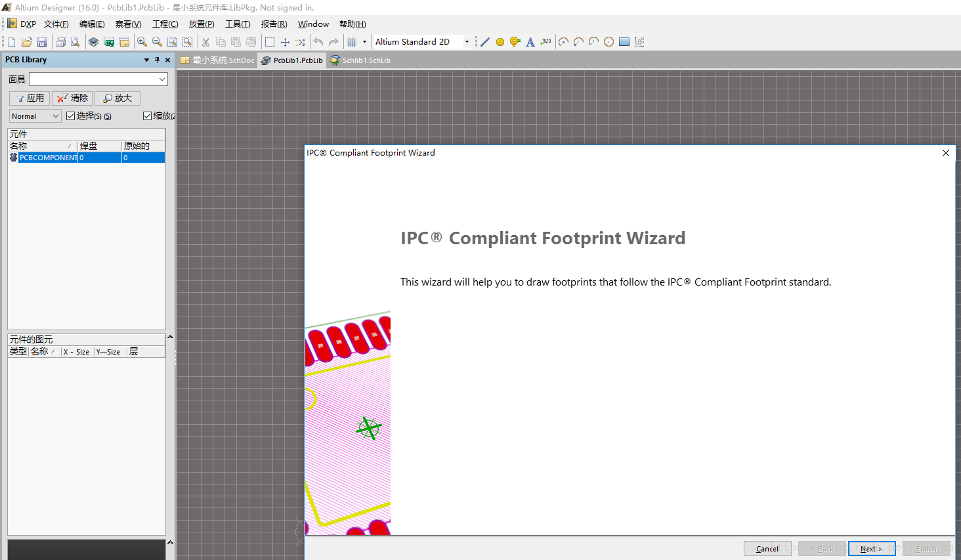Open the grid settings icon
The width and height of the screenshot is (961, 560).
point(352,42)
